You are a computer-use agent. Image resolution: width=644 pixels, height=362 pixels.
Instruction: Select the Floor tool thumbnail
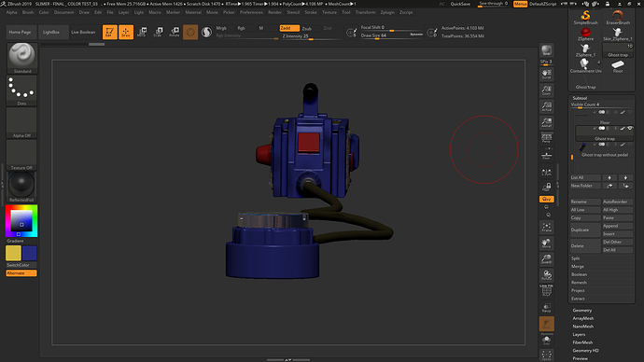(617, 65)
